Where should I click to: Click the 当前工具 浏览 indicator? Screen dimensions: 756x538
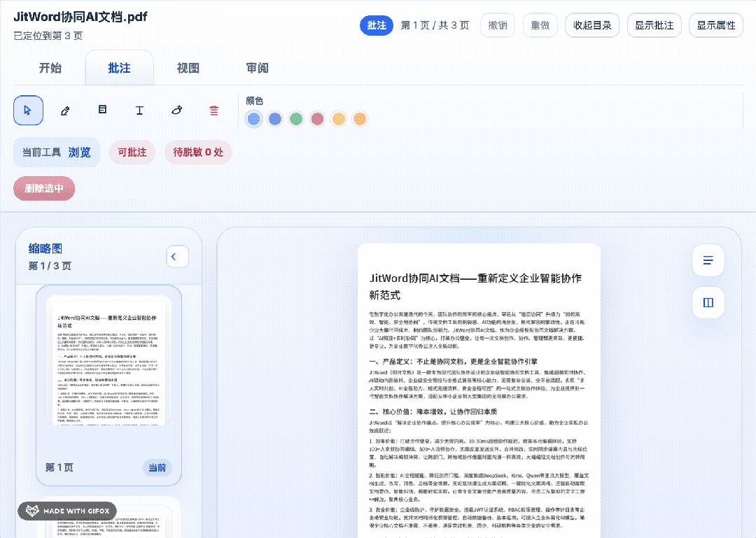click(57, 153)
